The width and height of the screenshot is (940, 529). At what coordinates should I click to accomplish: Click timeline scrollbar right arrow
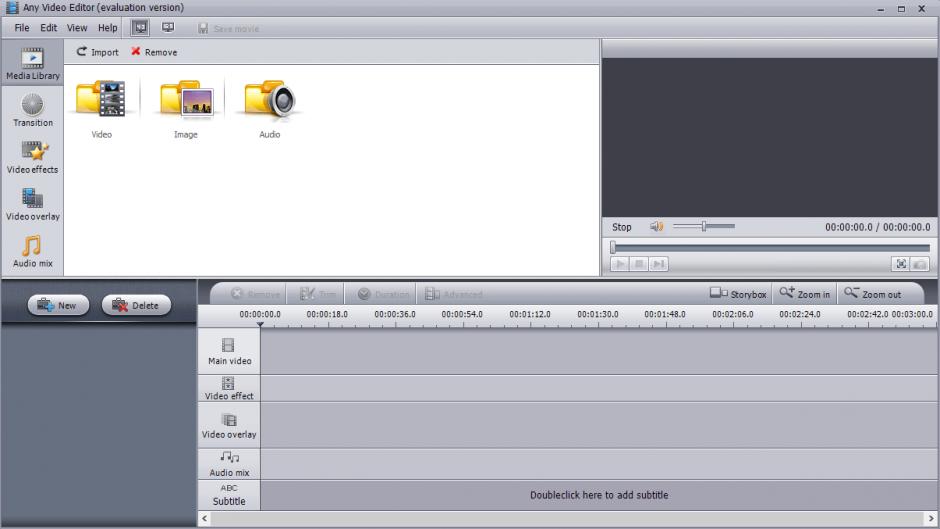(x=930, y=518)
